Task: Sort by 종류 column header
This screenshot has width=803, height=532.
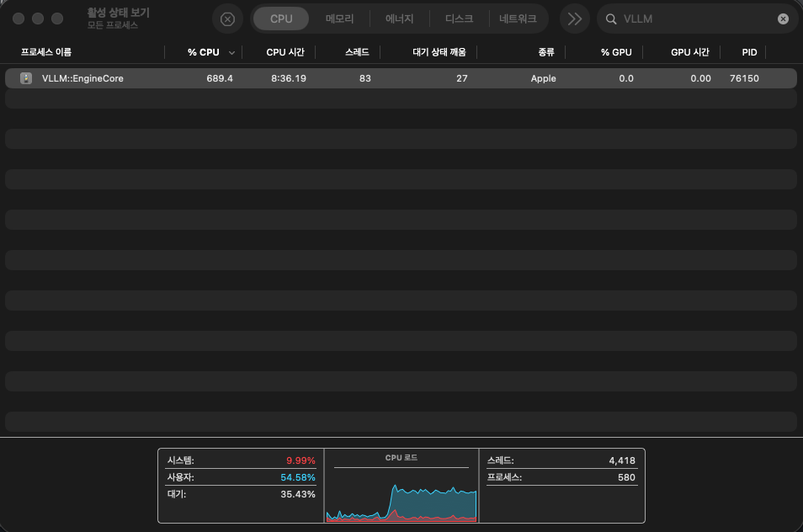Action: point(546,52)
